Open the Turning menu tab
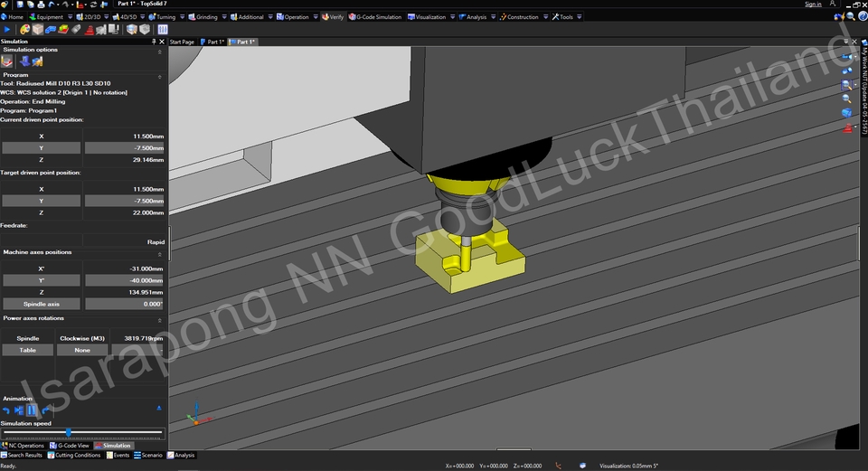868x471 pixels. coord(162,17)
